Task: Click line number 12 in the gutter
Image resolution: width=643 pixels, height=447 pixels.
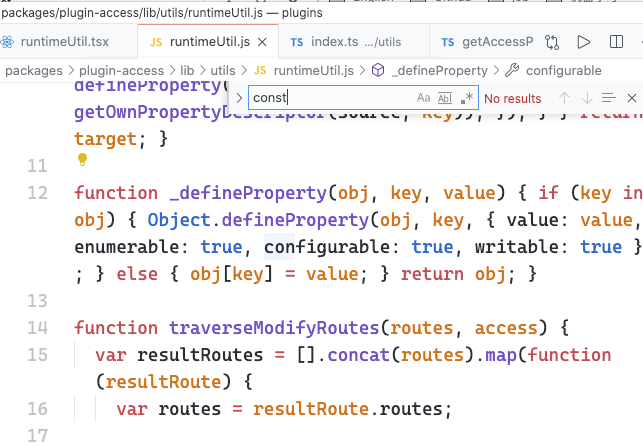Action: point(37,193)
